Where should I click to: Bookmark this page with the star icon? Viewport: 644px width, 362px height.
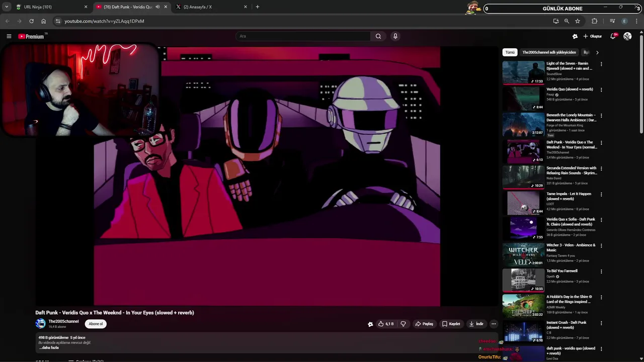click(x=578, y=21)
